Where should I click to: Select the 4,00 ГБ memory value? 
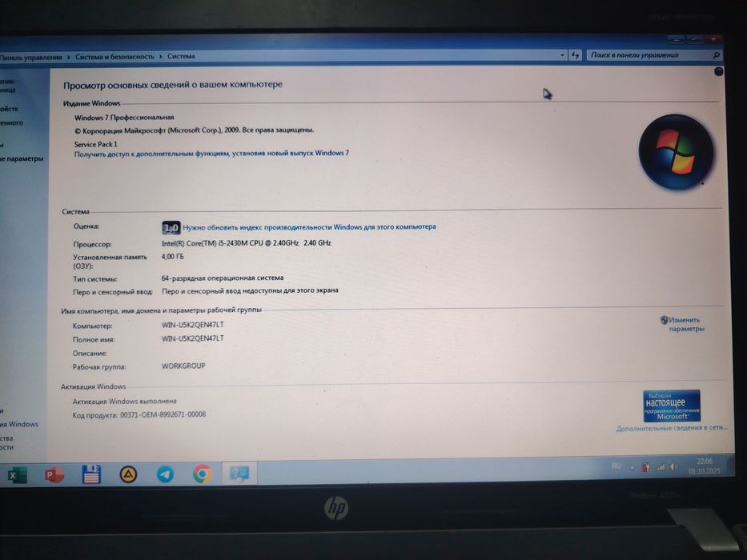tap(172, 257)
